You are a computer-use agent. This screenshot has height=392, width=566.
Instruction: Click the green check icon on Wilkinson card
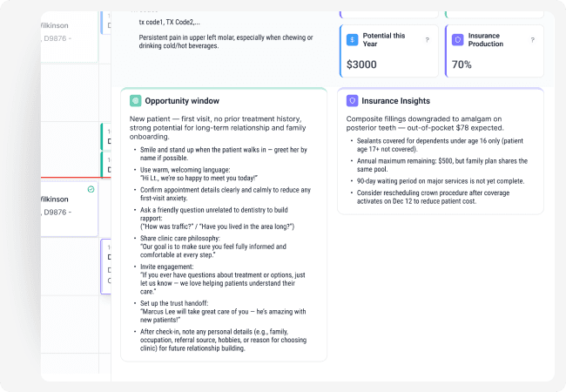91,188
